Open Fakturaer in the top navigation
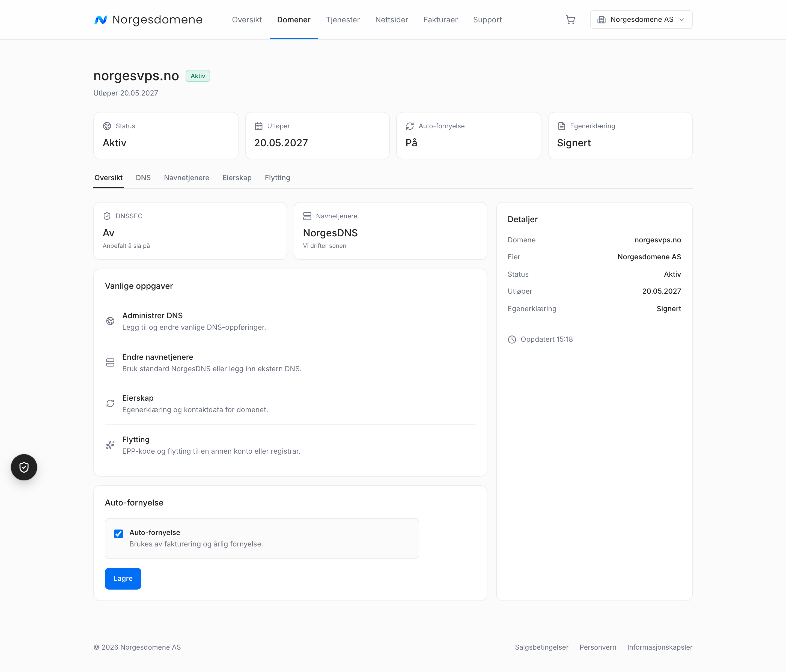Viewport: 786px width, 672px height. pos(440,20)
